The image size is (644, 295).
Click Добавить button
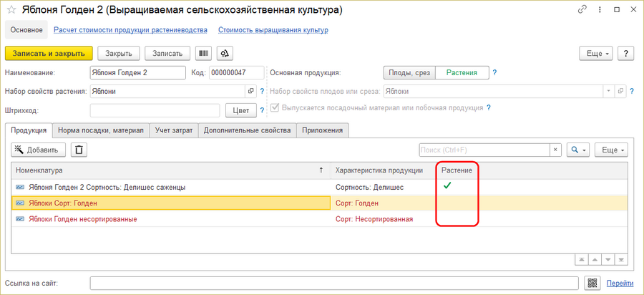tap(38, 150)
